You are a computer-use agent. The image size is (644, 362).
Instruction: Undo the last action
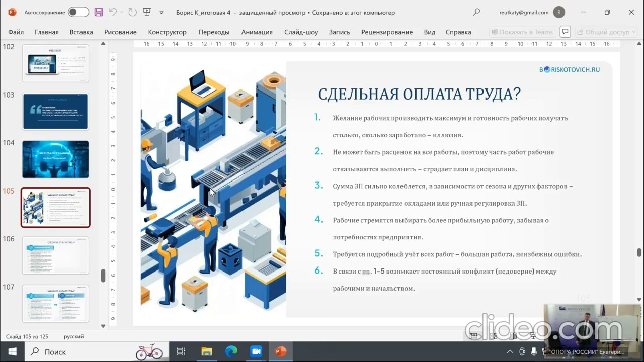[113, 12]
